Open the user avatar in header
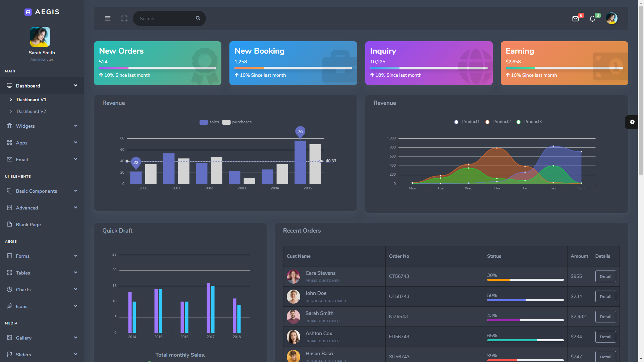Viewport: 644px width, 362px height. tap(611, 18)
